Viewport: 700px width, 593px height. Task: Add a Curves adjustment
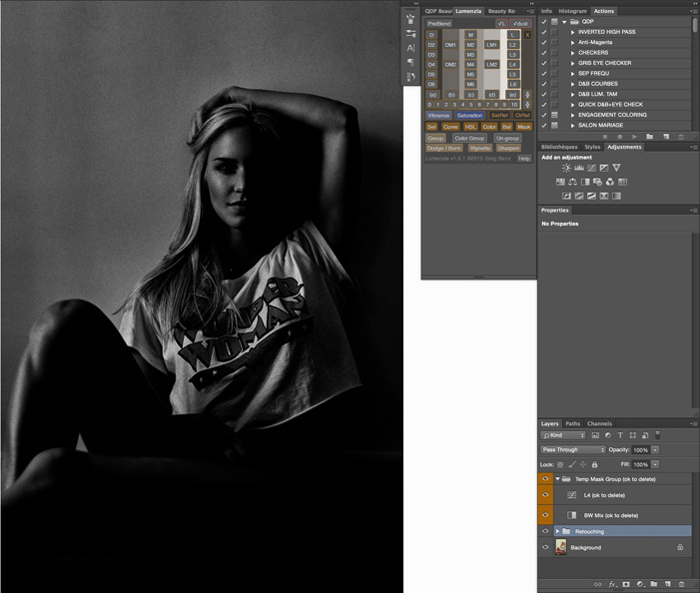[x=591, y=168]
